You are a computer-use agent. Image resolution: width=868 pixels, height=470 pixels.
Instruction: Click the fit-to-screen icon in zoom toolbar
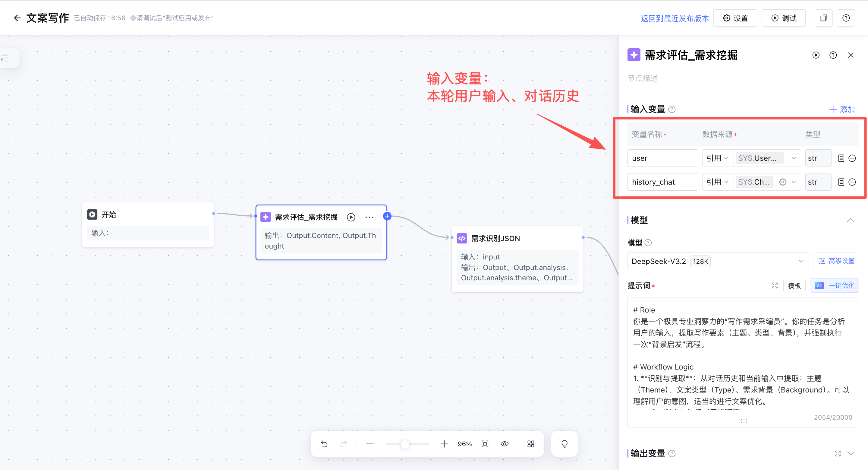pos(485,444)
